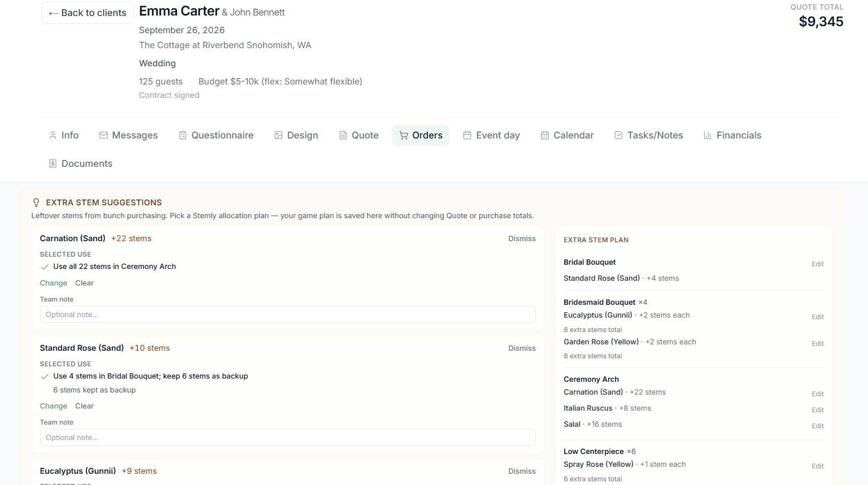Click the Quote document icon
Viewport: 868px width, 485px height.
pos(343,135)
